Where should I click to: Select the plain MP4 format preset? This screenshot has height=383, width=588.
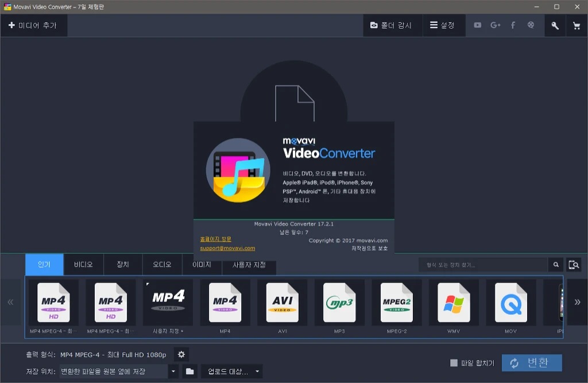tap(225, 307)
